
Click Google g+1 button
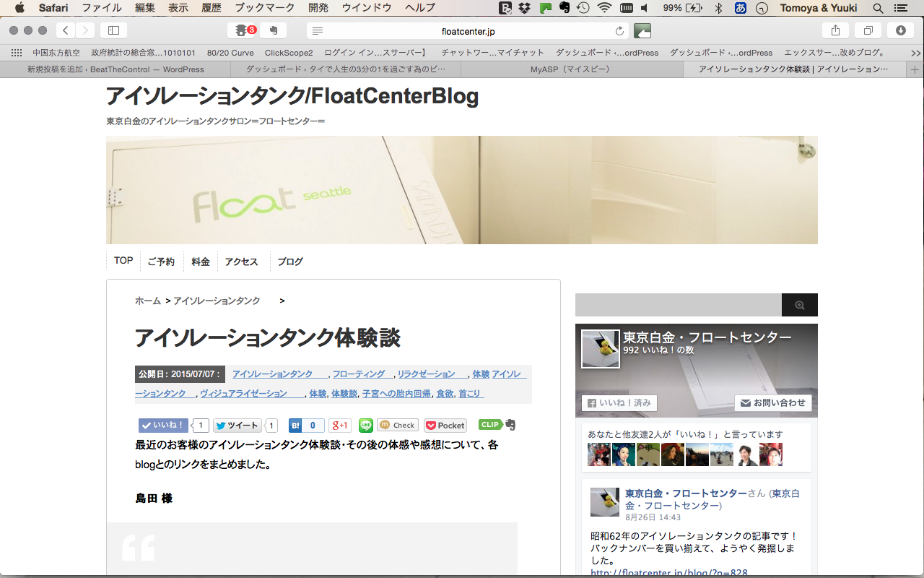pyautogui.click(x=340, y=426)
